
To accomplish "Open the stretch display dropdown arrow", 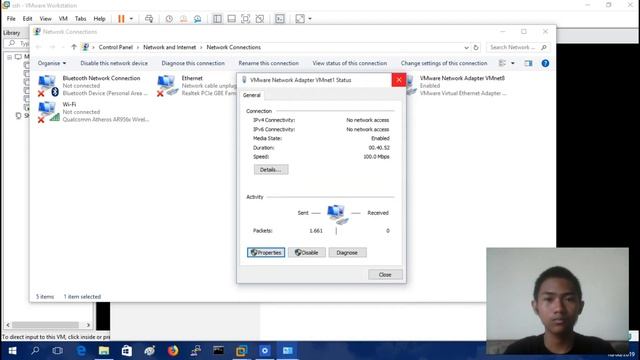I will click(x=310, y=19).
